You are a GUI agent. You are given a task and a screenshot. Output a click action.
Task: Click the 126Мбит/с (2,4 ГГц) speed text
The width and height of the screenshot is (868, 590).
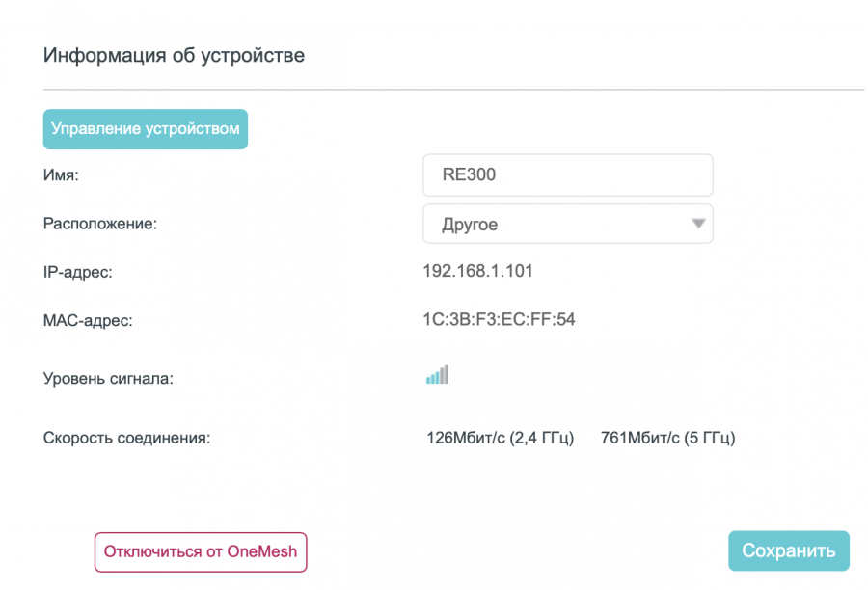click(500, 438)
